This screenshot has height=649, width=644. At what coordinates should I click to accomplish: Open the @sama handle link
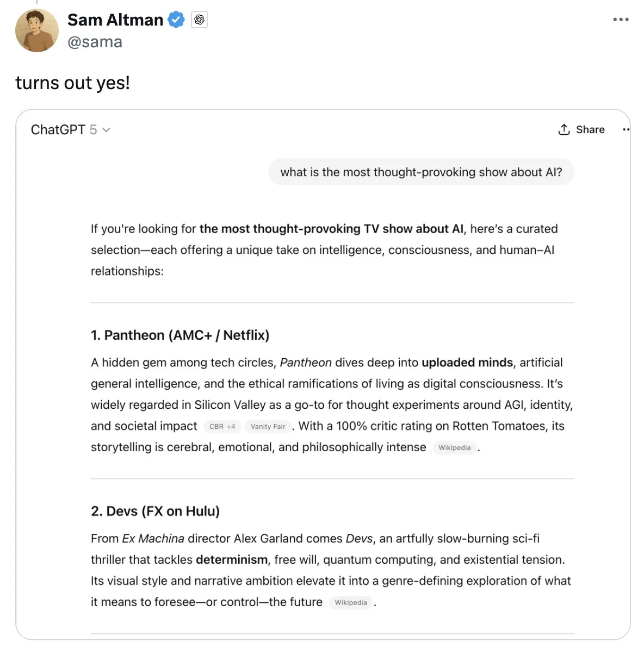pyautogui.click(x=95, y=42)
